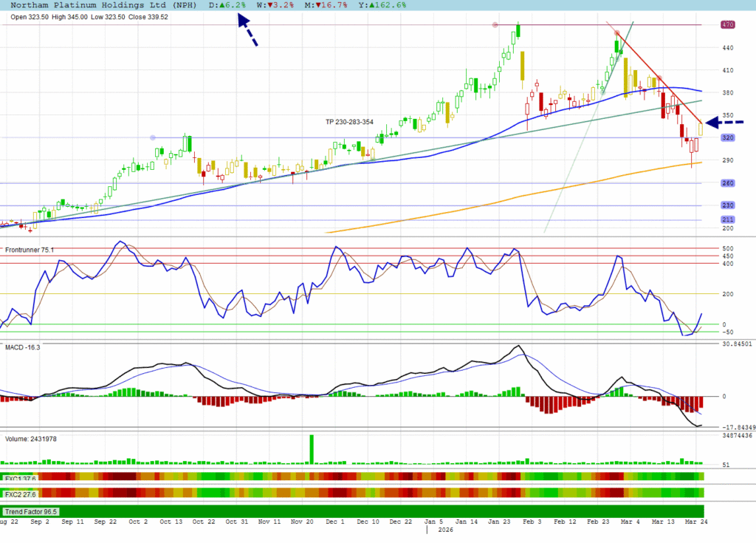Select the MACD -16.3 indicator label
Viewport: 756px width, 543px height.
22,346
